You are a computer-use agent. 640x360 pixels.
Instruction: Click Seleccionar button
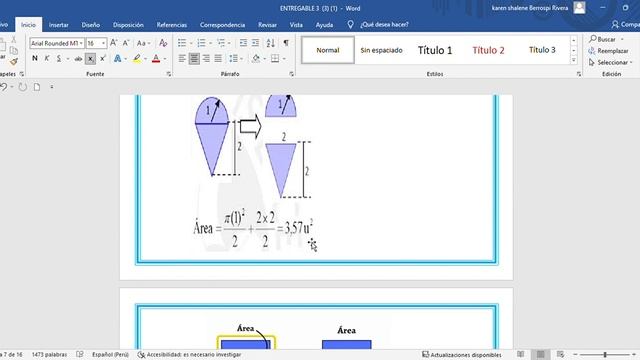point(611,62)
